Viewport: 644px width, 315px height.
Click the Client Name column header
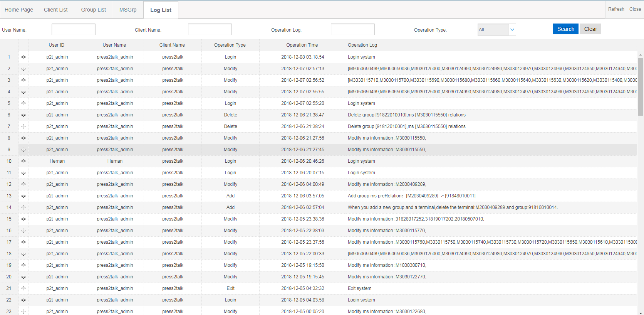click(x=172, y=45)
